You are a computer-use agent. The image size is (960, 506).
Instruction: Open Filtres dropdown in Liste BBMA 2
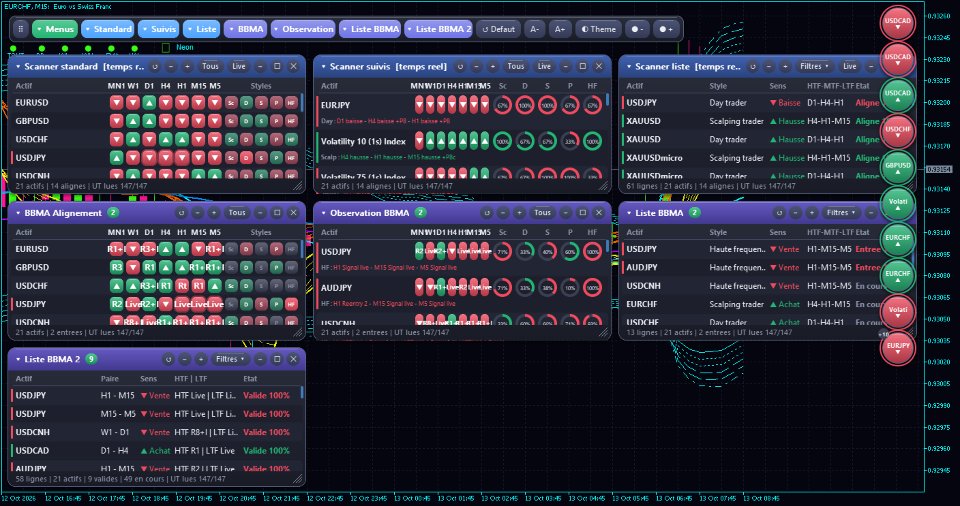[x=229, y=359]
